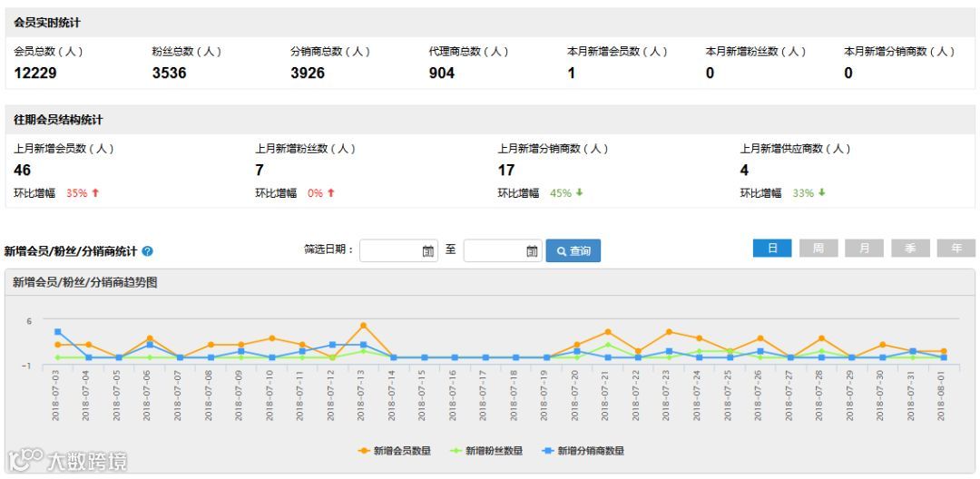Click the 45% decline percentage text

[561, 193]
